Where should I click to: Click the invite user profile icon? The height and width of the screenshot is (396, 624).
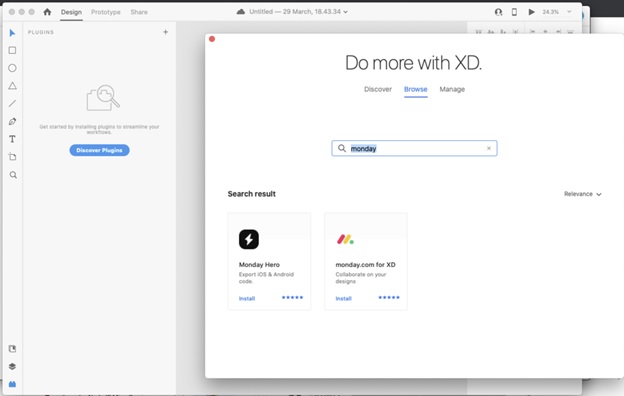coord(498,12)
